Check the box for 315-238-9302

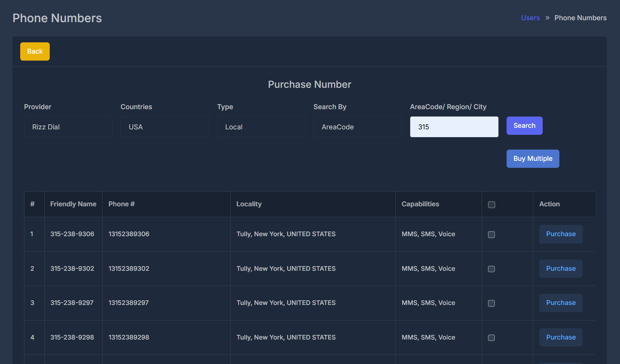491,269
